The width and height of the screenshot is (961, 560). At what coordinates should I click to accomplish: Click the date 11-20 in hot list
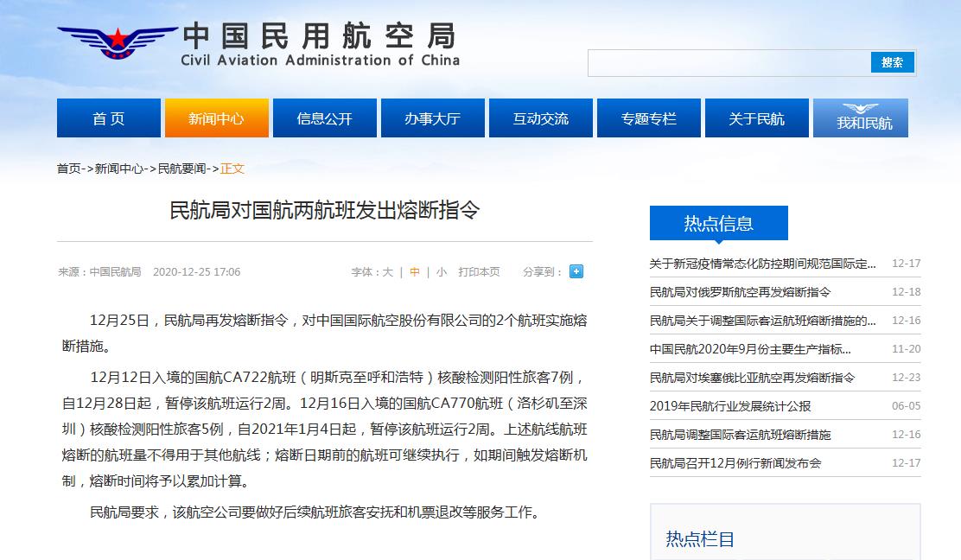click(x=907, y=349)
